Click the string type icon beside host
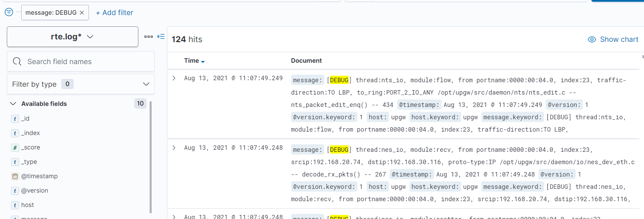644x219 pixels. point(15,205)
